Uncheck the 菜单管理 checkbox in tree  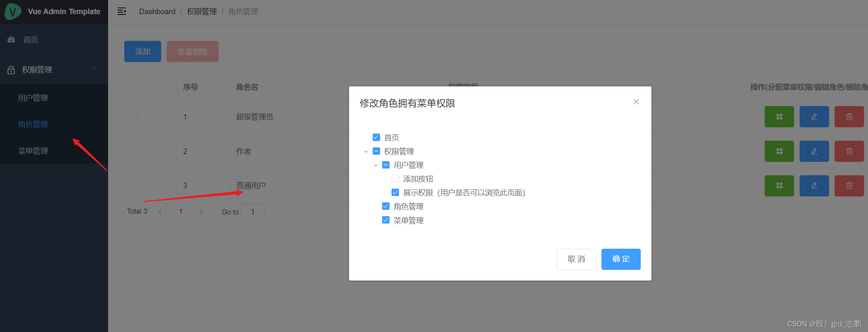(386, 220)
